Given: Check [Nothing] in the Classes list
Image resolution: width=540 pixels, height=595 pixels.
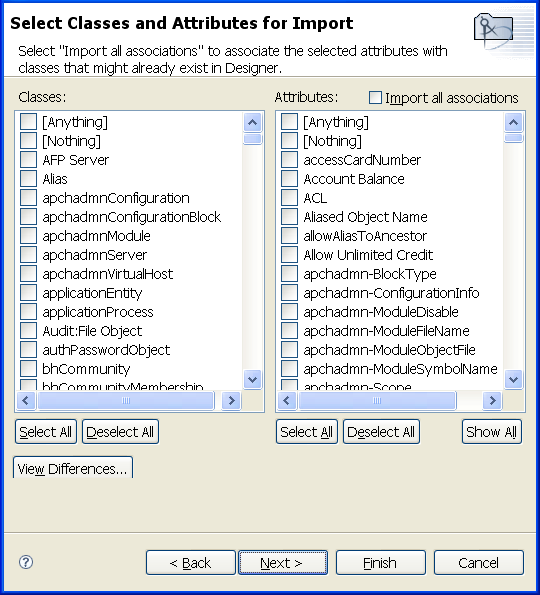Looking at the screenshot, I should (28, 141).
